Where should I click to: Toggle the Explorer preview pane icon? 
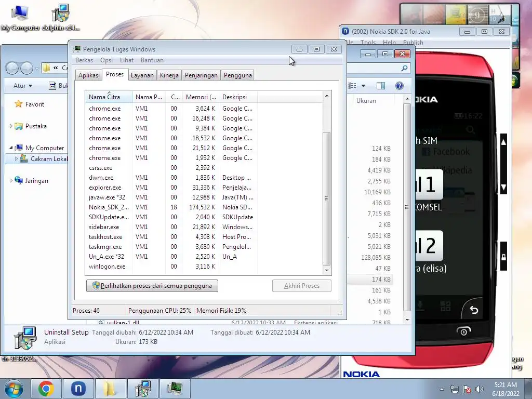pyautogui.click(x=381, y=86)
